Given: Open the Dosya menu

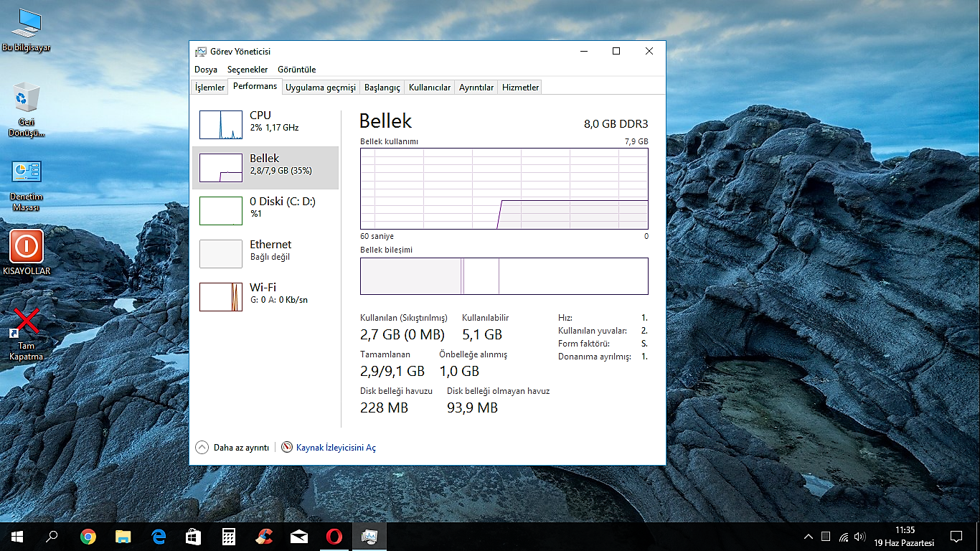Looking at the screenshot, I should tap(206, 70).
